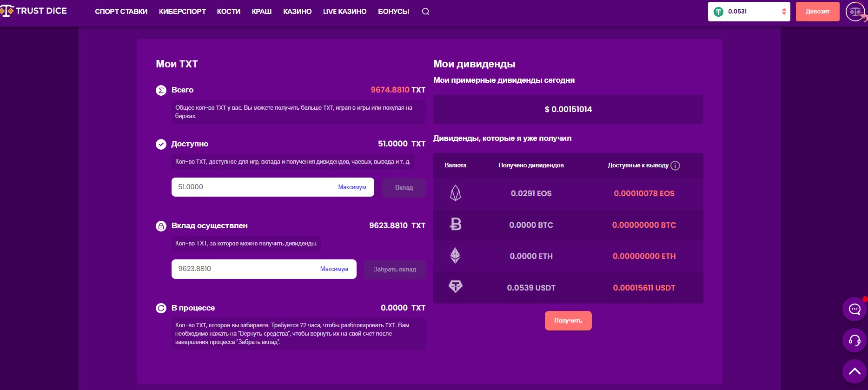Click Максимум in the available TXT field

[352, 187]
